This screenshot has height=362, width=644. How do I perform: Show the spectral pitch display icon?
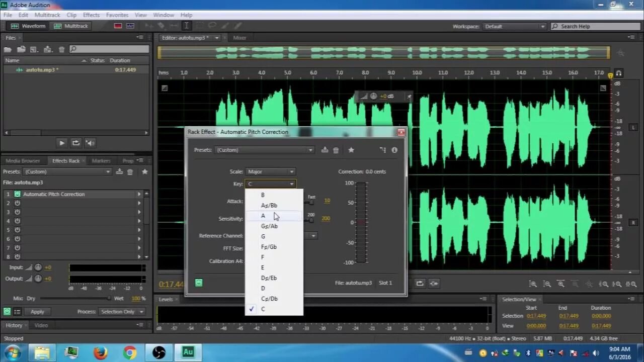[130, 26]
